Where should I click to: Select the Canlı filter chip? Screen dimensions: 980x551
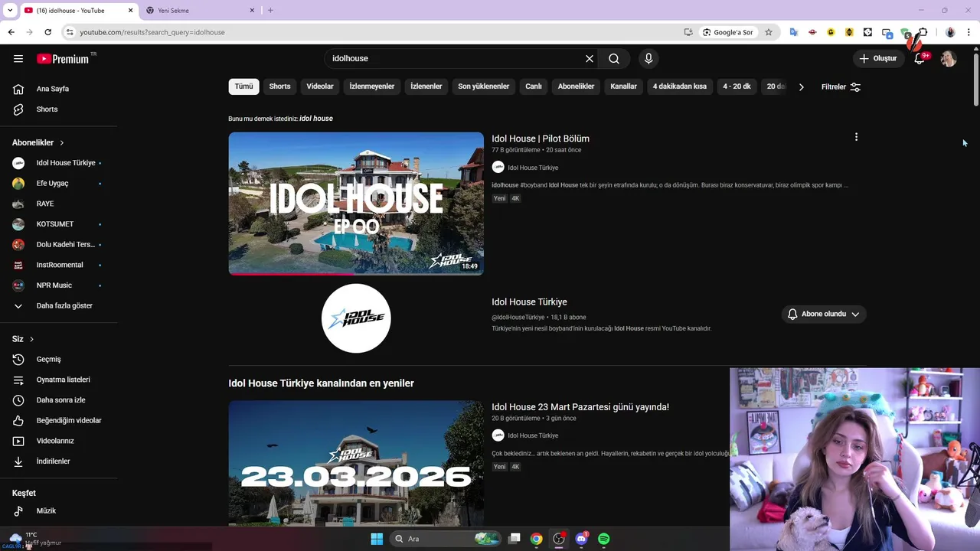534,86
